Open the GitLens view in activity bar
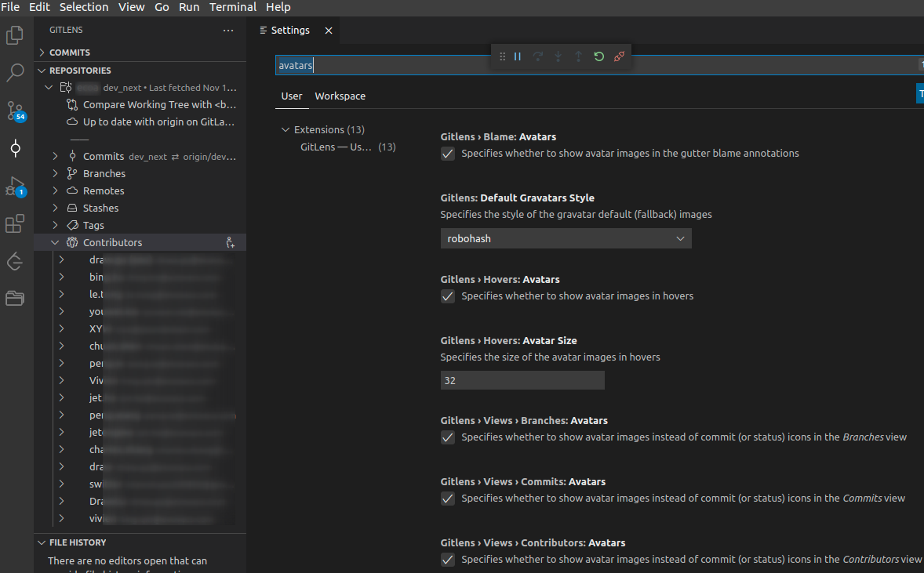 click(15, 148)
